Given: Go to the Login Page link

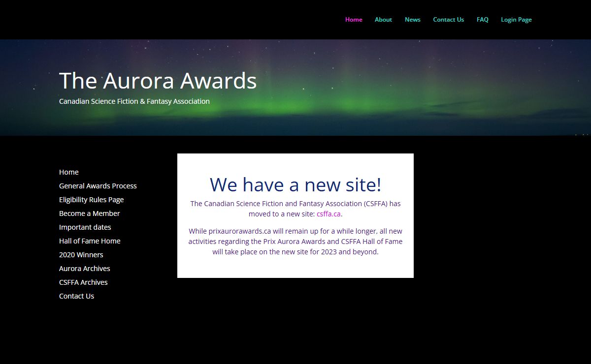Looking at the screenshot, I should click(516, 20).
